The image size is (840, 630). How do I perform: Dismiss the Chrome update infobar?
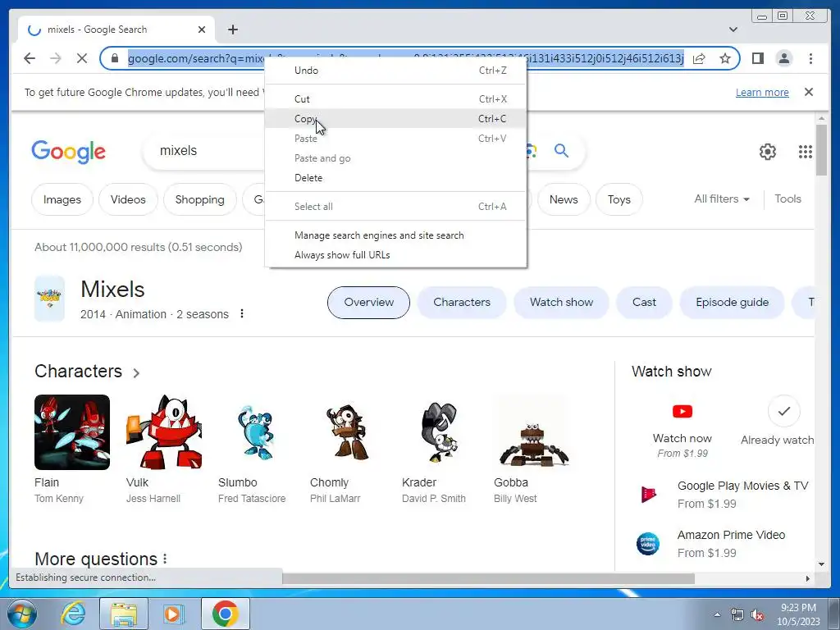[x=808, y=92]
